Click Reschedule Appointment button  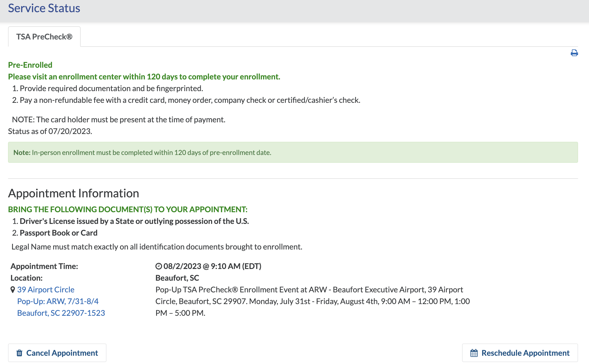tap(520, 353)
